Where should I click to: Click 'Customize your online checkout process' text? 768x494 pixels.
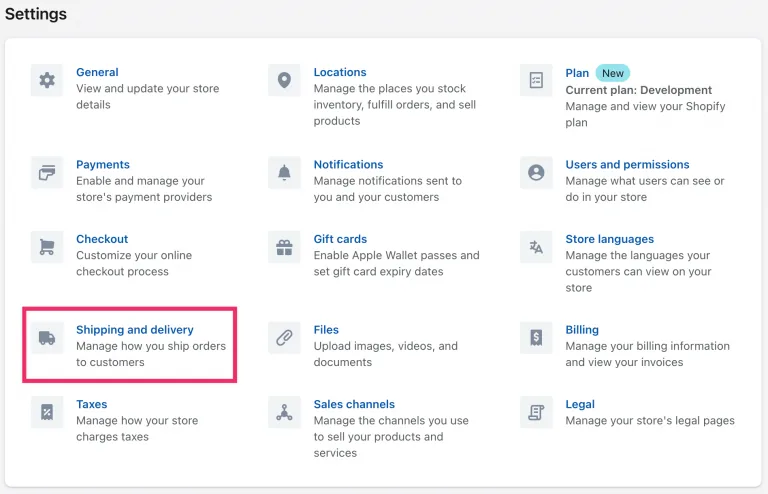[x=134, y=263]
